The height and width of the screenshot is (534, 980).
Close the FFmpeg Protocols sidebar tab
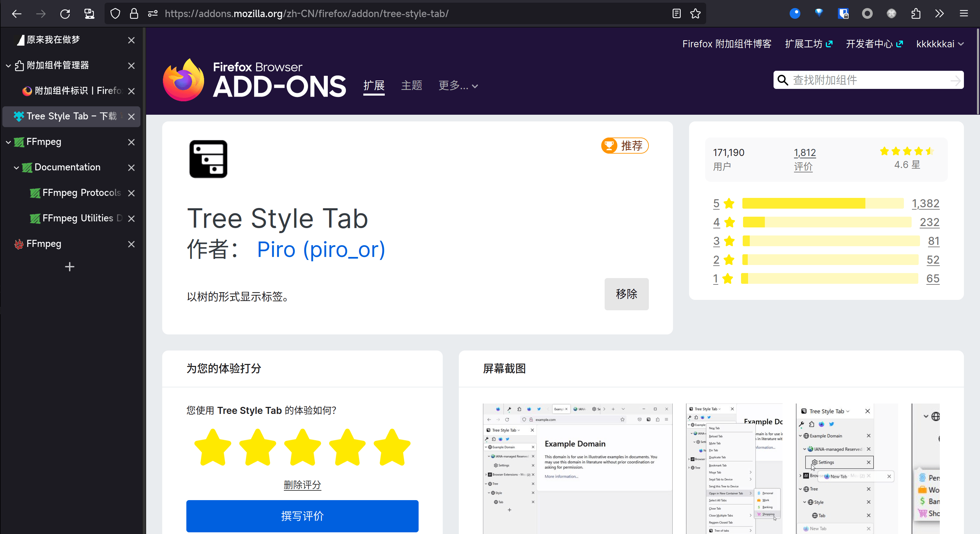coord(131,193)
